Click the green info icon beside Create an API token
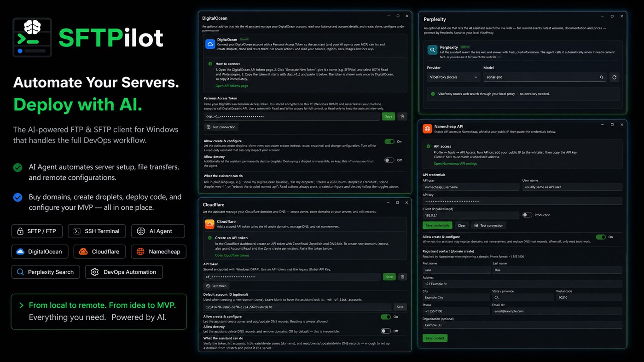644x362 pixels. pos(210,238)
